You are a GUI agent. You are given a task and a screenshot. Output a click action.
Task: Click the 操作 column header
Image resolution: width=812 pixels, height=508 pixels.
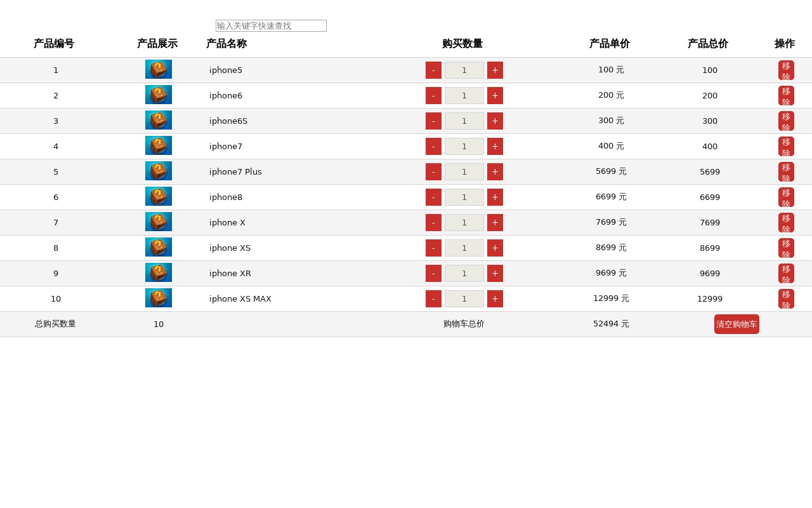click(785, 44)
